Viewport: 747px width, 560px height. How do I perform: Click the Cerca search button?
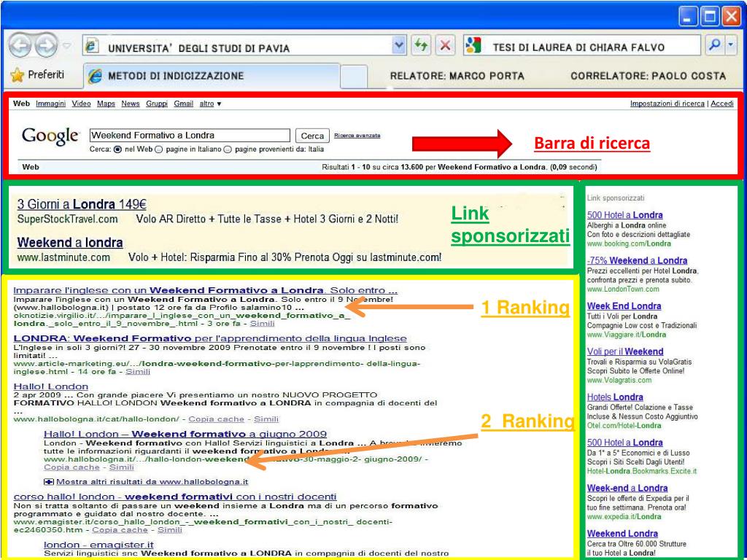[x=312, y=136]
